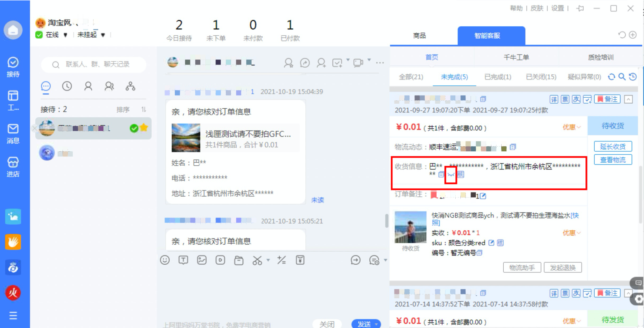Expand the 未挂起 suspend status dropdown
The width and height of the screenshot is (644, 328).
(103, 35)
